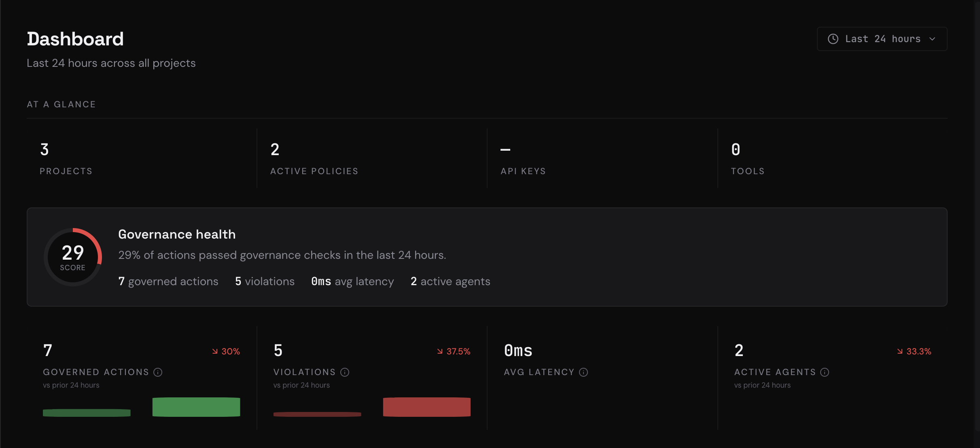Screen dimensions: 980x448
Task: Click the VIOLATIONS metric label
Action: coord(305,372)
